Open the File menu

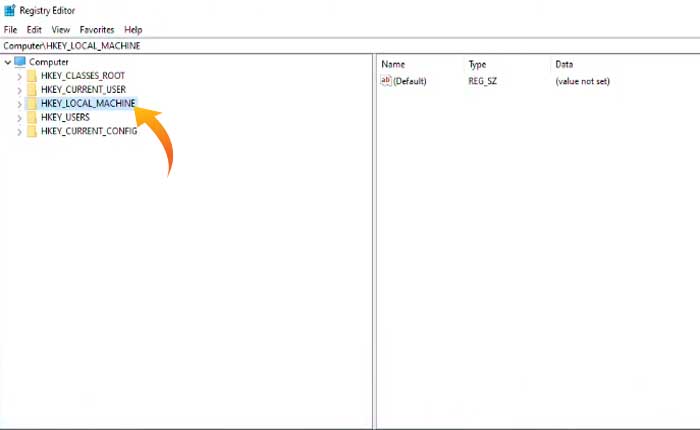click(10, 30)
